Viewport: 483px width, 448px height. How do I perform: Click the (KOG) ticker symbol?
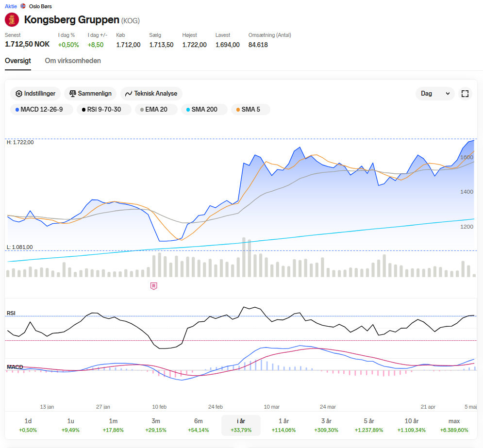coord(130,21)
